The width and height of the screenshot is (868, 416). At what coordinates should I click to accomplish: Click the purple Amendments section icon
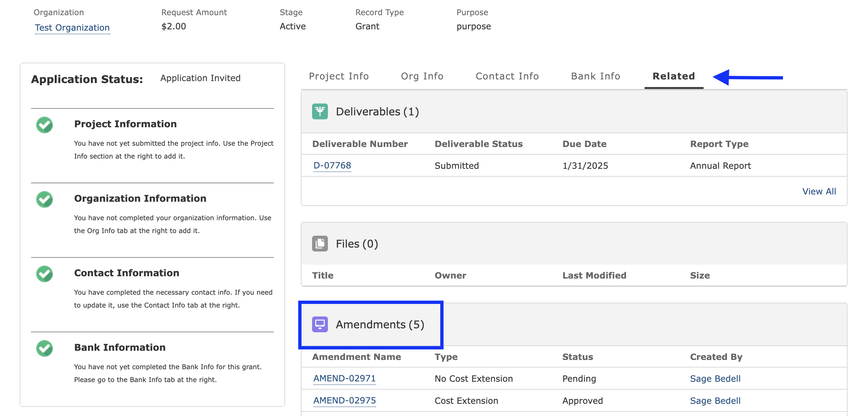320,324
